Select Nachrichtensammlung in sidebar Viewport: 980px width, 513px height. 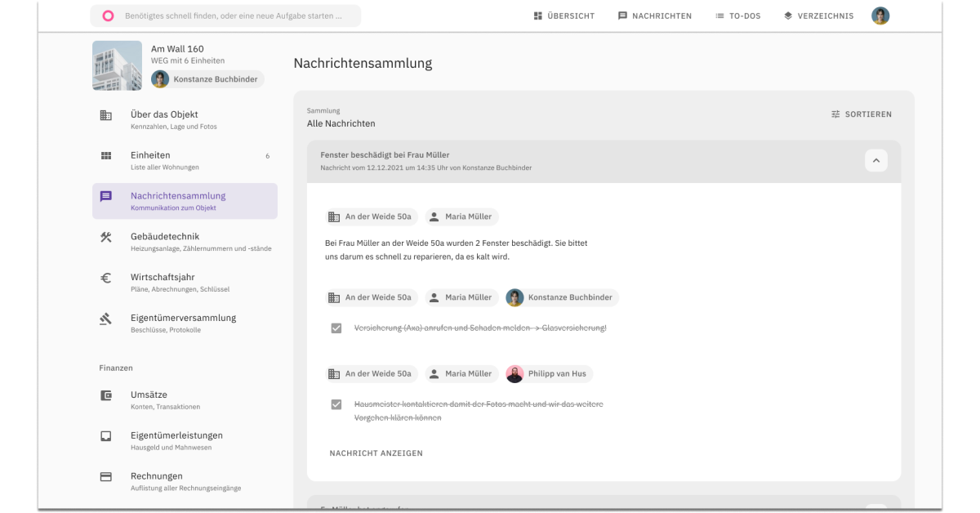[x=185, y=201]
